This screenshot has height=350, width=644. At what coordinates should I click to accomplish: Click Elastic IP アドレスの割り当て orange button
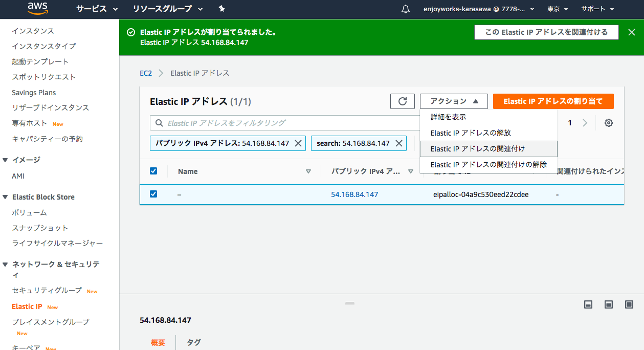[553, 101]
